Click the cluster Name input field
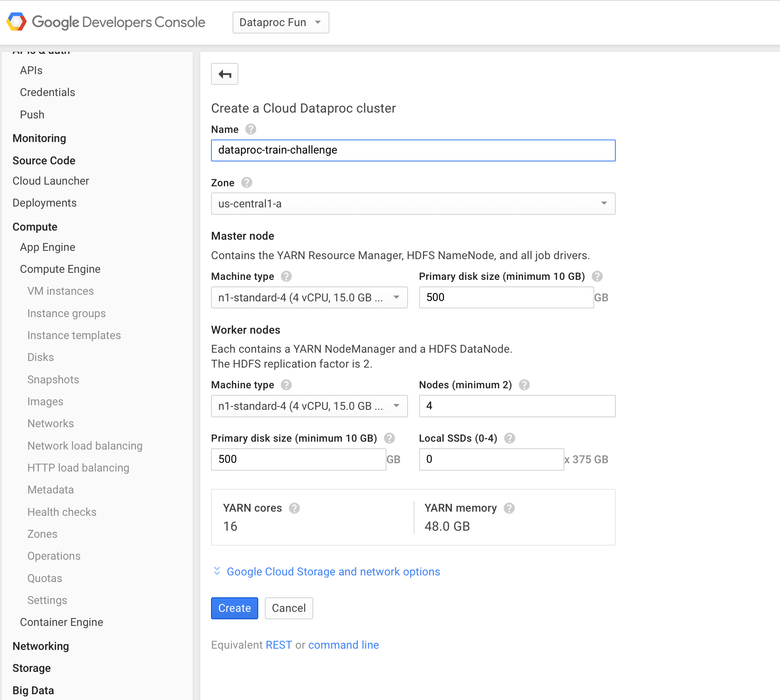Screen dimensions: 780x700 pyautogui.click(x=413, y=150)
